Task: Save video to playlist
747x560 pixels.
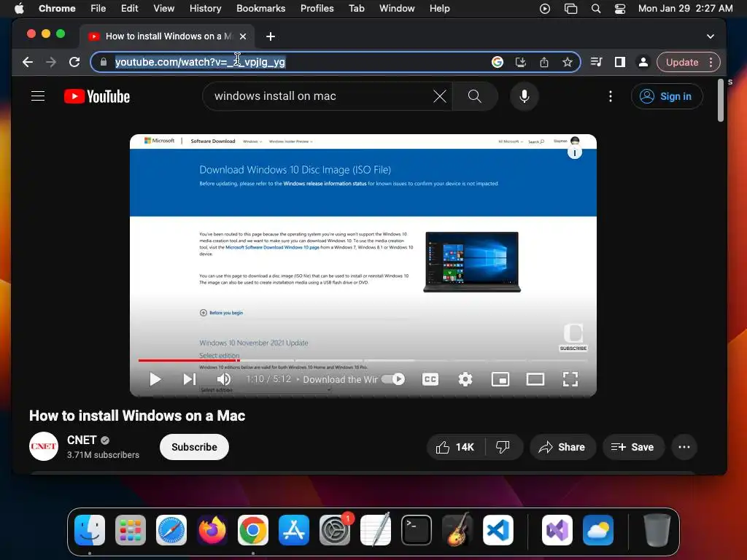Action: (632, 447)
